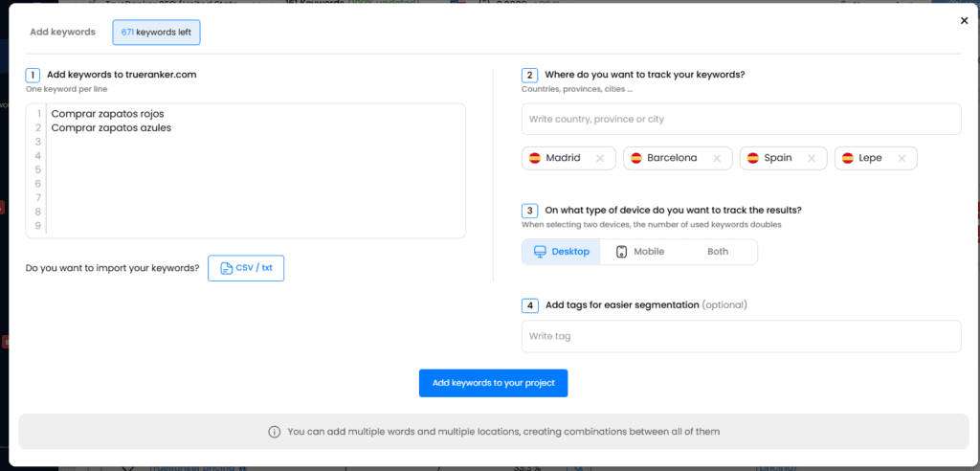Screen dimensions: 980x471
Task: Remove the Madrid location tag
Action: [x=600, y=158]
